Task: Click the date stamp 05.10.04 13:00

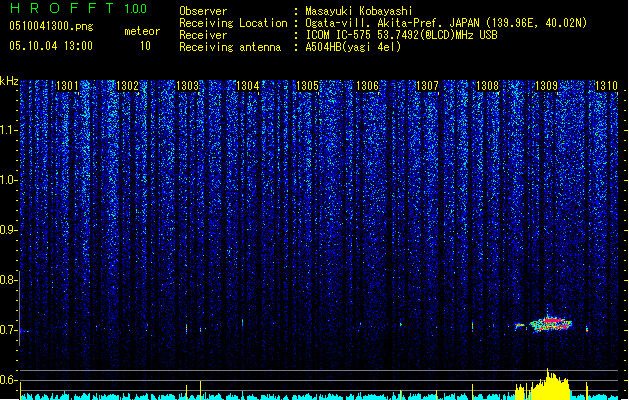Action: tap(51, 46)
